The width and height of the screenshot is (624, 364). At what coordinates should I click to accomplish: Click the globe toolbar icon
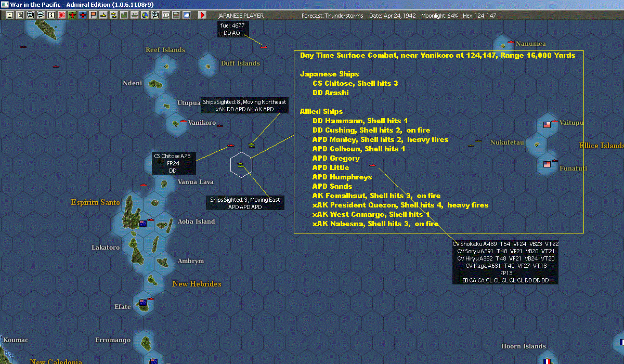(145, 15)
